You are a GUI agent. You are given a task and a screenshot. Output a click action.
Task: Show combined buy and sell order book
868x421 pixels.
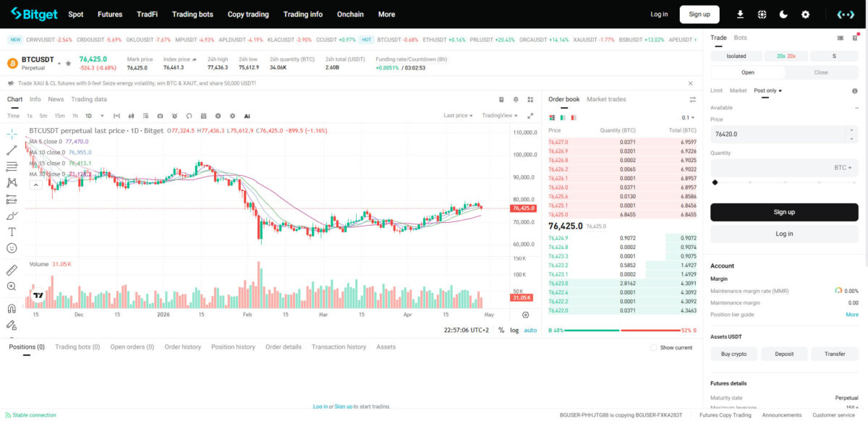click(x=553, y=117)
